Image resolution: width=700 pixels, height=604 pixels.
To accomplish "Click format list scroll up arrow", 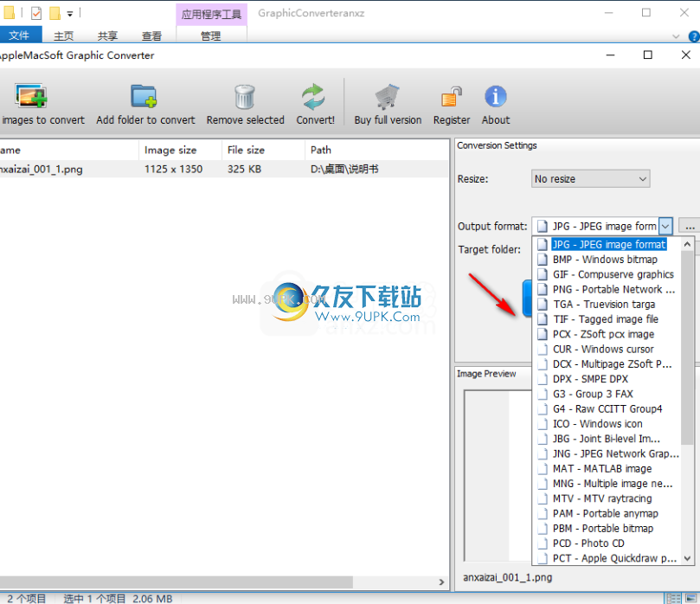I will point(687,244).
